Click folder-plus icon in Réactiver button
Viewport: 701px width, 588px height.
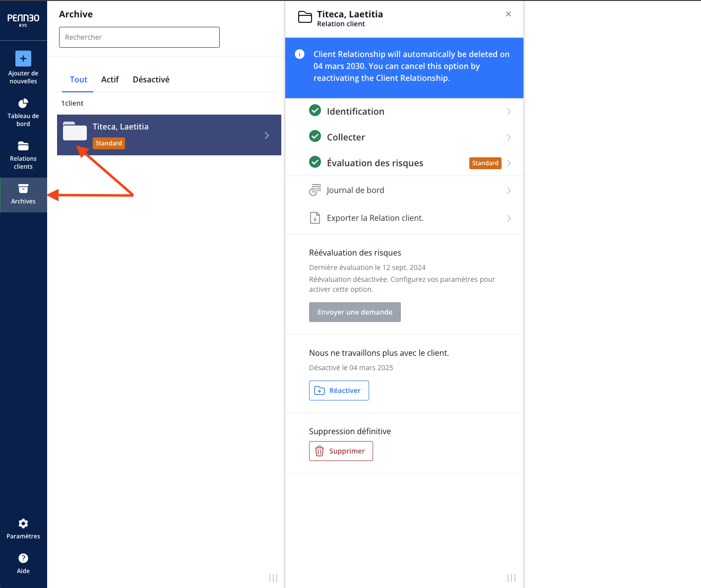coord(319,391)
